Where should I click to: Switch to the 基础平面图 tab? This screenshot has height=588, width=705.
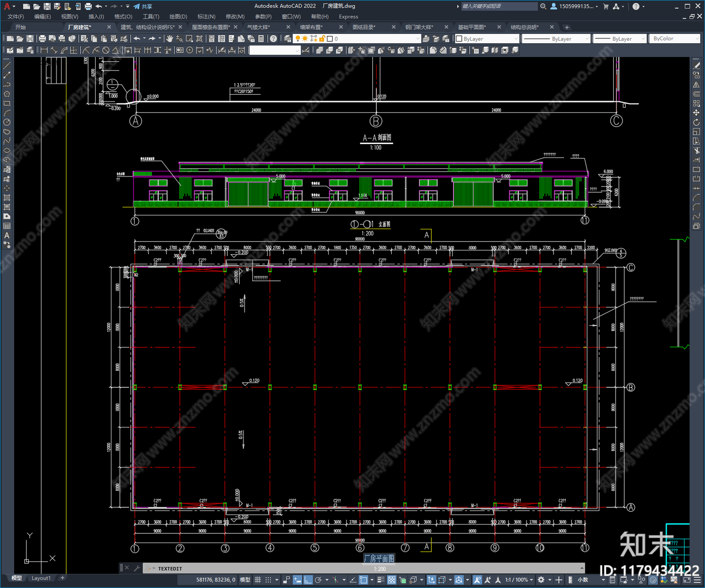(472, 27)
